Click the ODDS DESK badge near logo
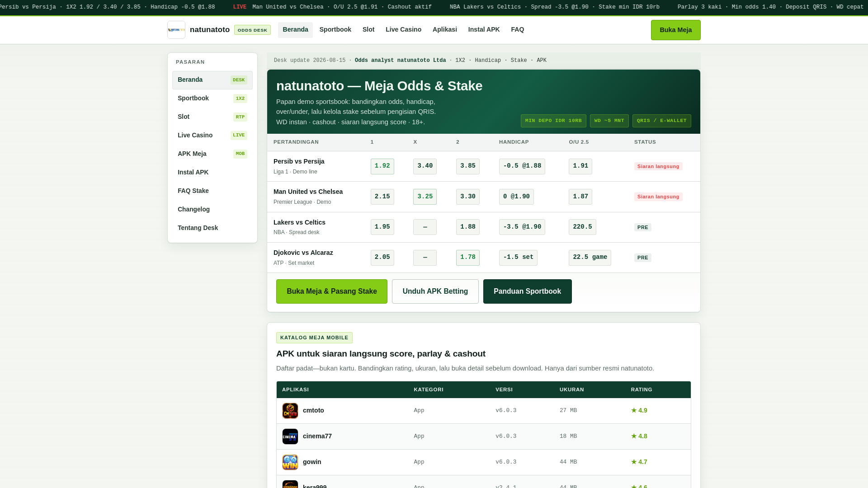868x488 pixels. 252,30
